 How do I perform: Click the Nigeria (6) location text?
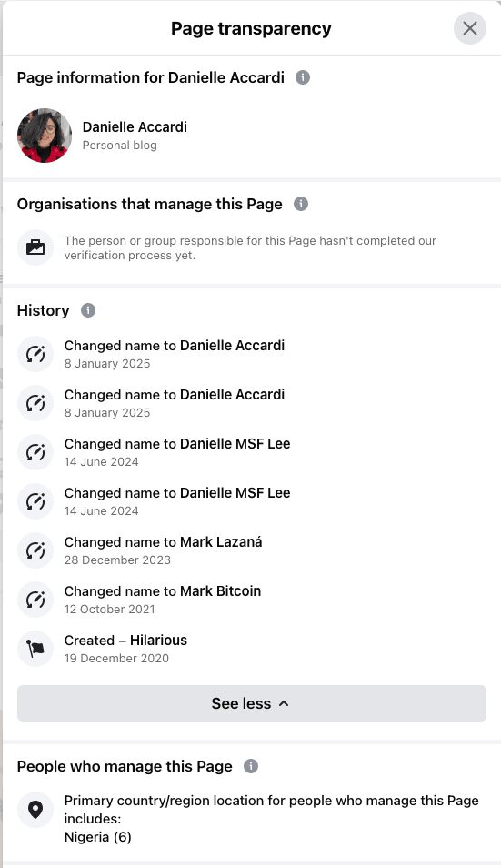click(98, 836)
